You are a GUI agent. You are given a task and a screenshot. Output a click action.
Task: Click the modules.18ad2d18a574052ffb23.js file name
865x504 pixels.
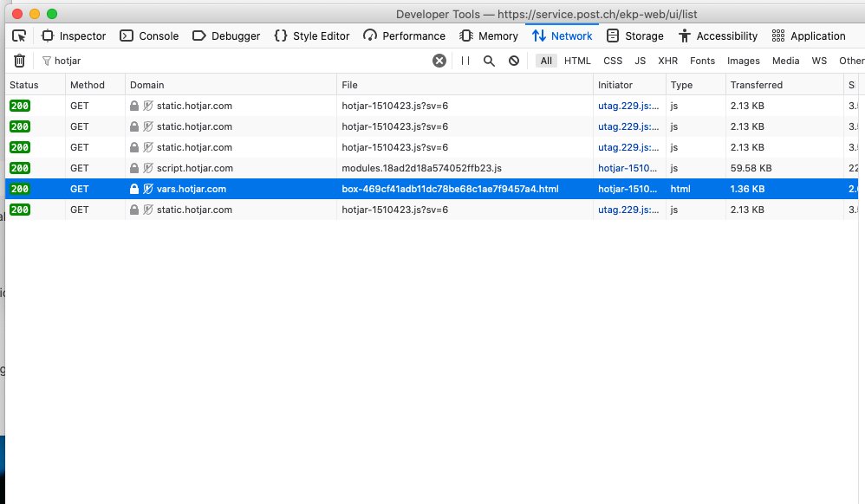(x=421, y=168)
